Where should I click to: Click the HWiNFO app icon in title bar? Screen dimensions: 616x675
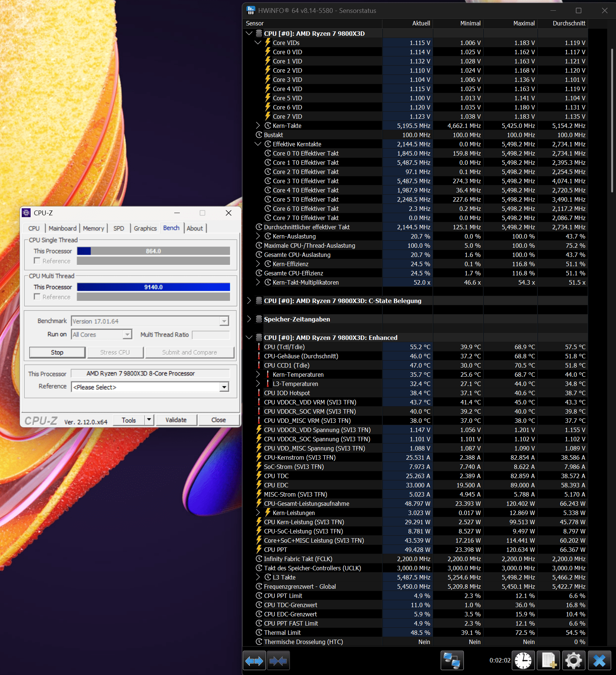click(x=251, y=10)
